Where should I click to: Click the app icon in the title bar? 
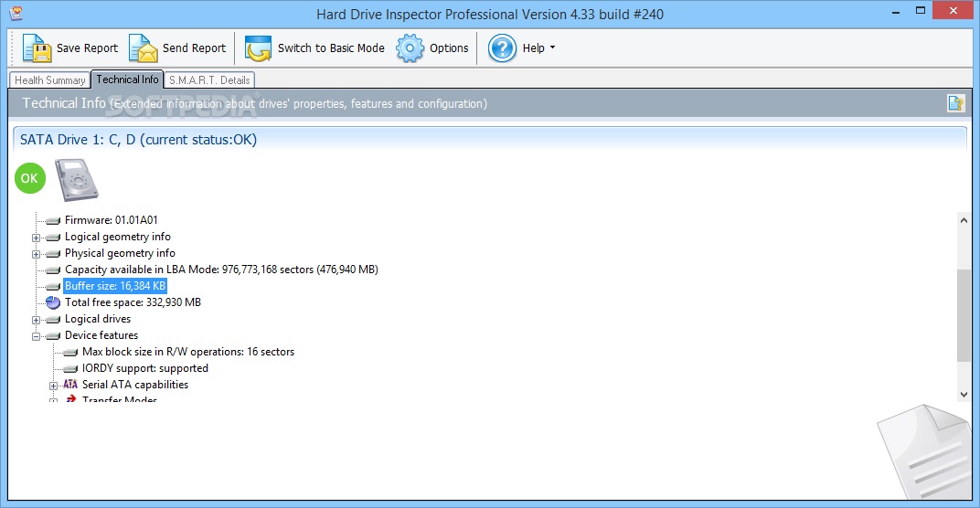tap(16, 13)
